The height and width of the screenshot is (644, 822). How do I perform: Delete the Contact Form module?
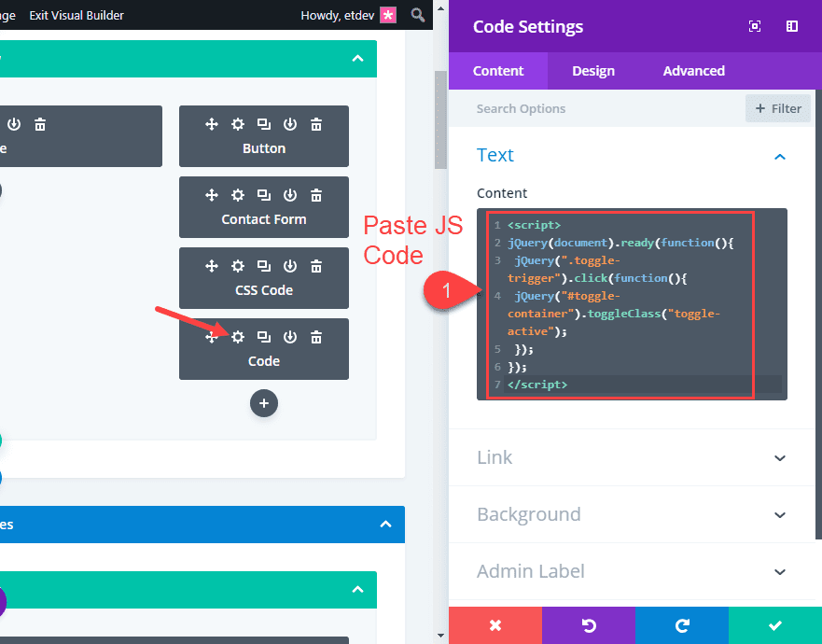coord(315,194)
